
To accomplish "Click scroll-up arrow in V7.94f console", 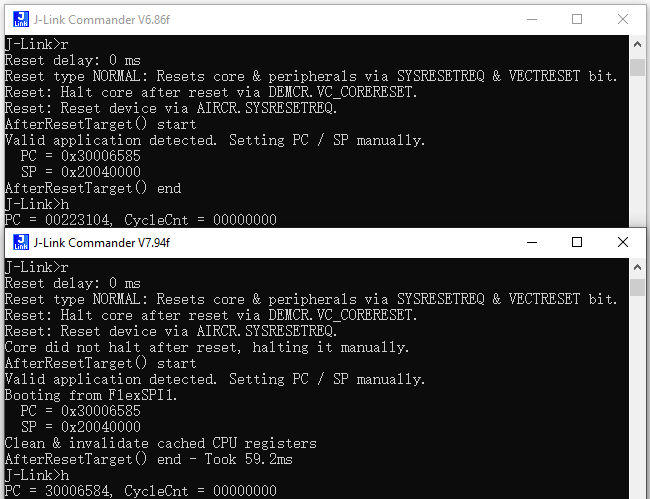I will [637, 267].
